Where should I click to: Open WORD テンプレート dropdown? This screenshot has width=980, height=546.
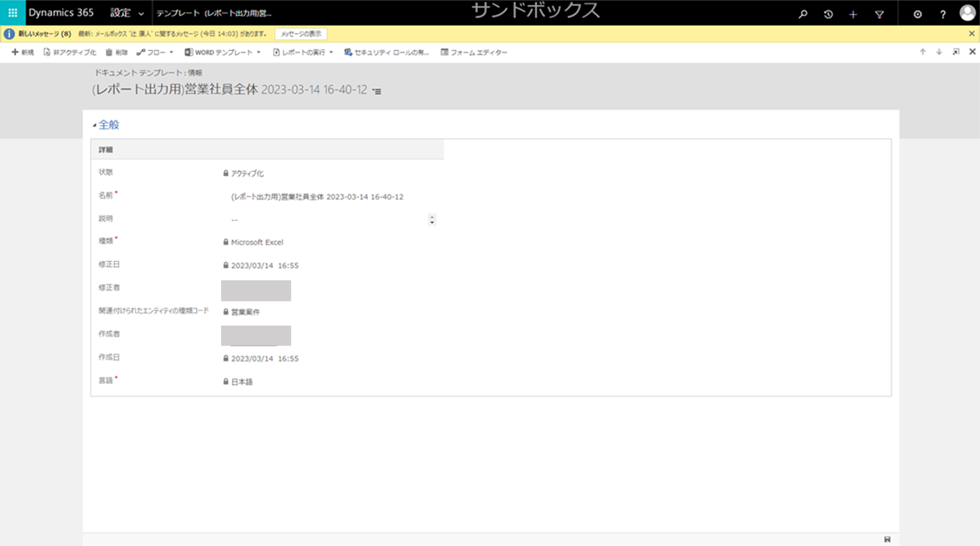click(x=223, y=52)
